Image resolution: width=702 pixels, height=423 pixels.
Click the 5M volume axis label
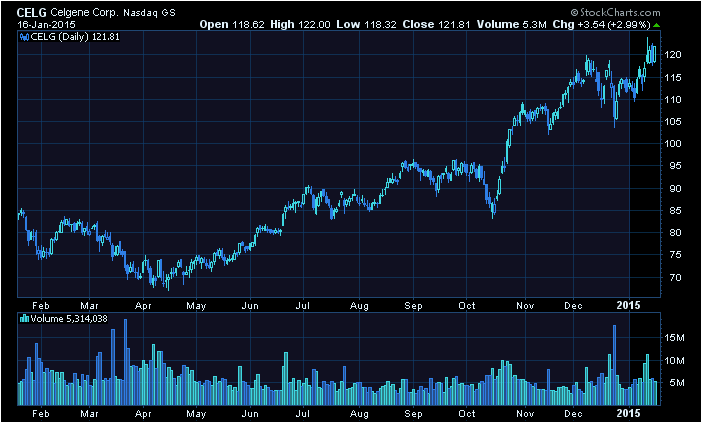coord(677,383)
